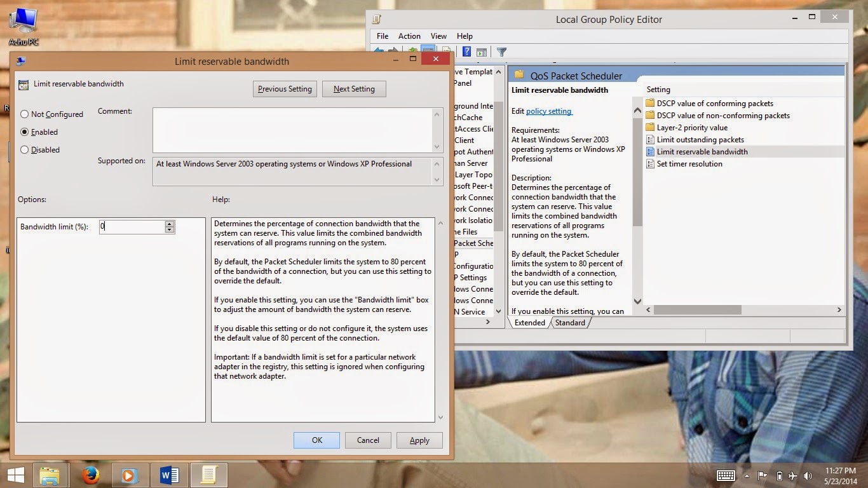Confirm the dialog with OK
This screenshot has width=868, height=488.
316,440
